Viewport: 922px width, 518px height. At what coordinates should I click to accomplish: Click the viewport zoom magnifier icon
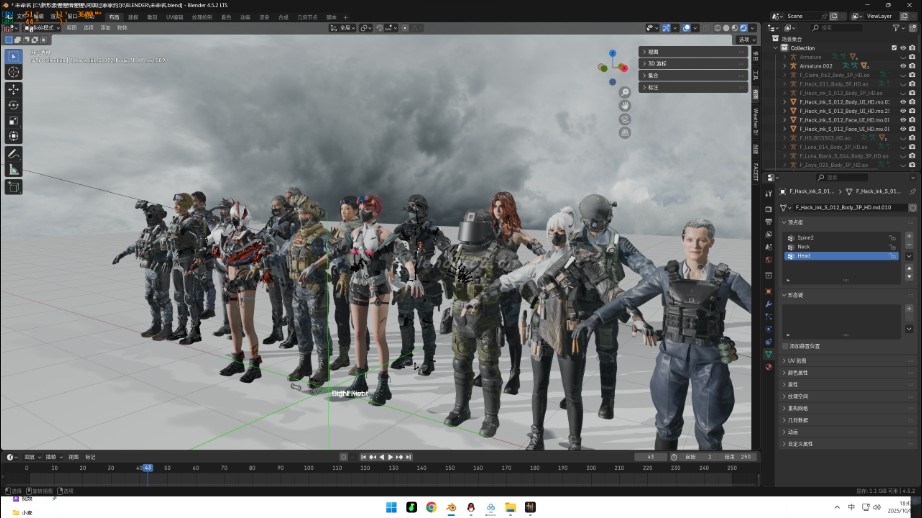point(624,92)
